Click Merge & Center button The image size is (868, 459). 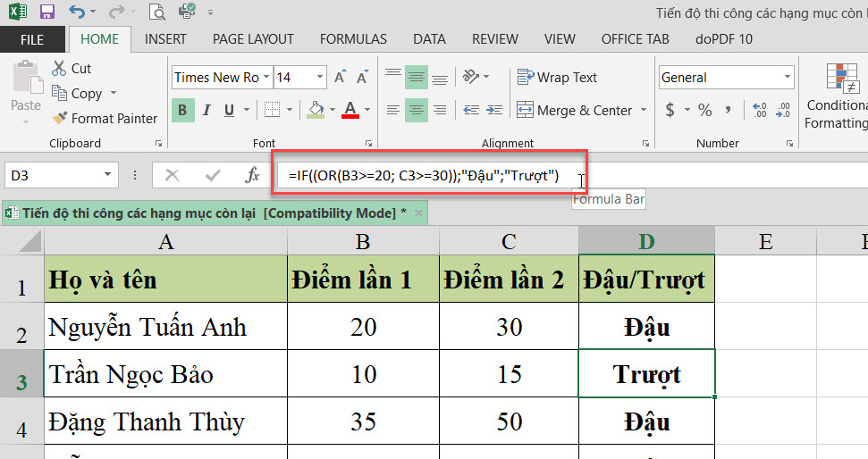pos(574,110)
